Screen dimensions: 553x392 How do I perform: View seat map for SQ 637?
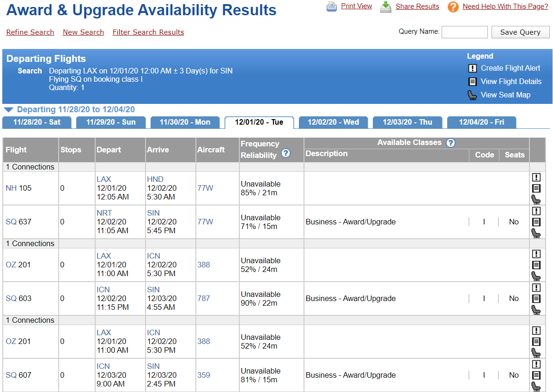point(536,233)
